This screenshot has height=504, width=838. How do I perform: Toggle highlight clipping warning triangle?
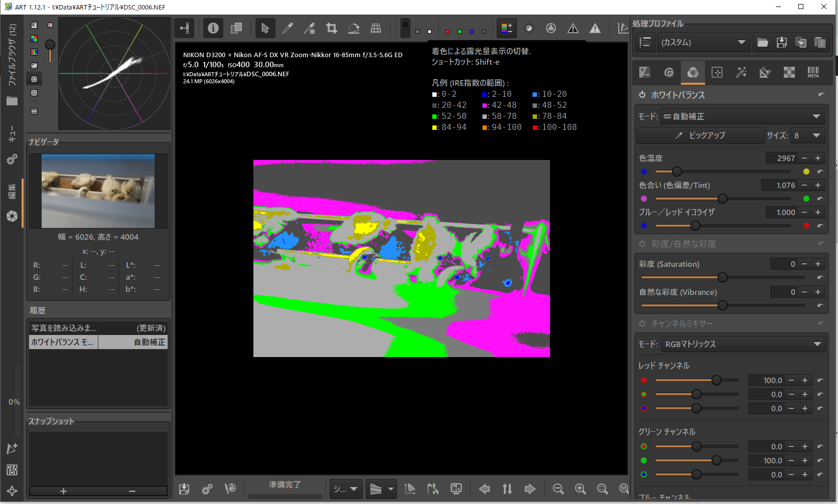pos(595,28)
